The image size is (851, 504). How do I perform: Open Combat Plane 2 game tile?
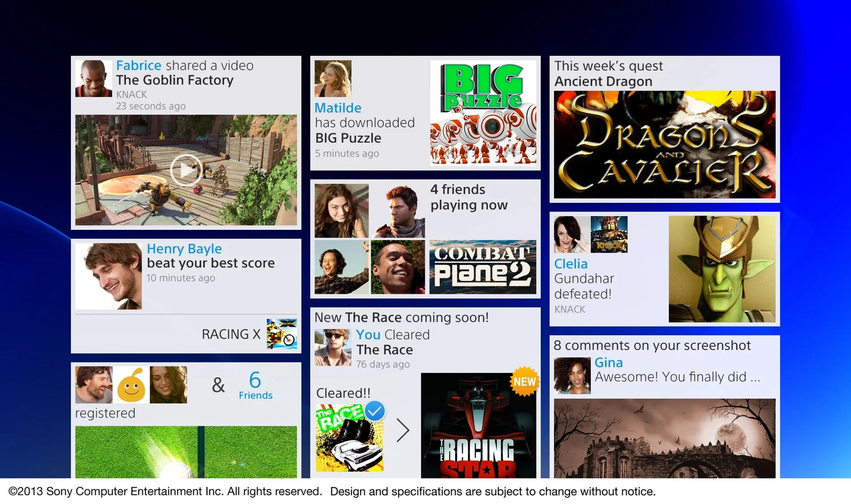[483, 267]
